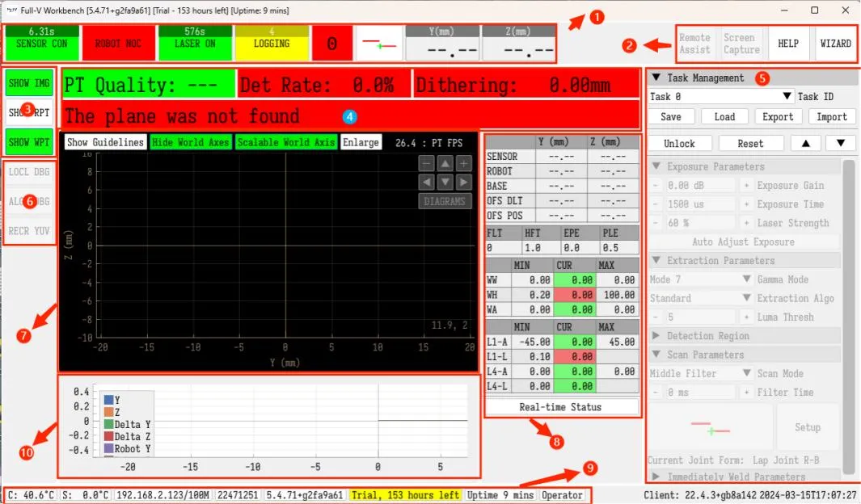The image size is (861, 504).
Task: Open the Task 0 dropdown
Action: (721, 96)
